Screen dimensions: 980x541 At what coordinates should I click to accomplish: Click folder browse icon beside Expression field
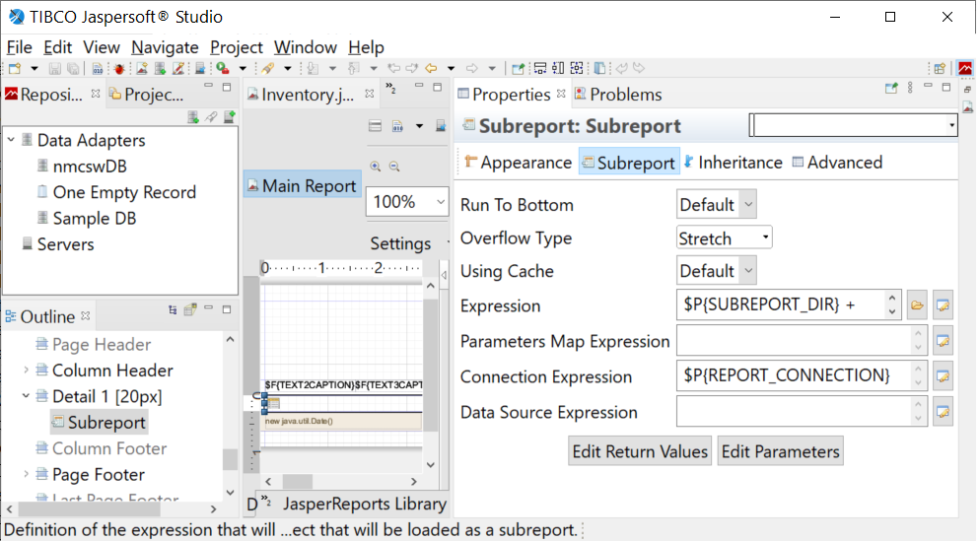[917, 305]
